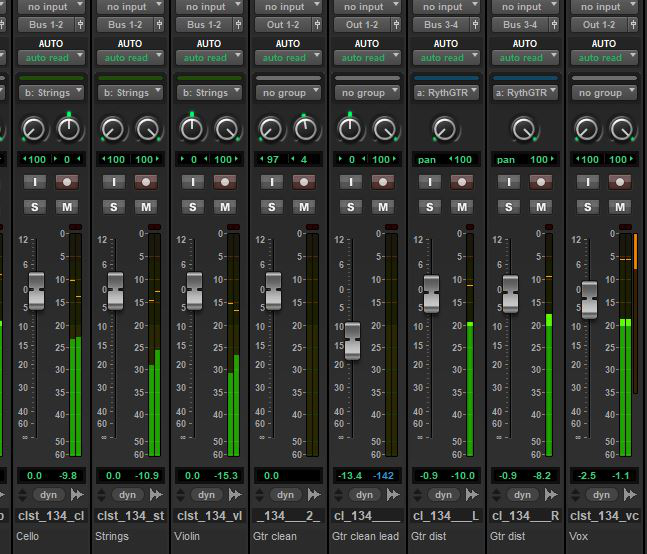
Task: Mute the Cello track
Action: point(67,207)
